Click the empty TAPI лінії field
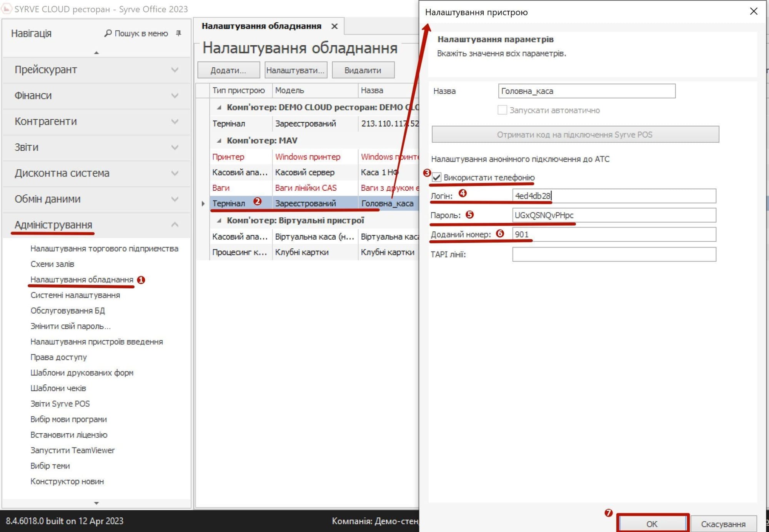769x532 pixels. tap(614, 254)
